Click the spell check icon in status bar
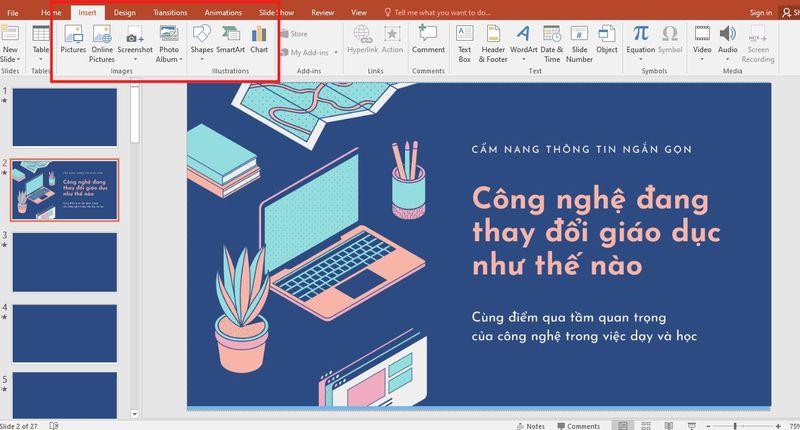800x430 pixels. [x=54, y=425]
